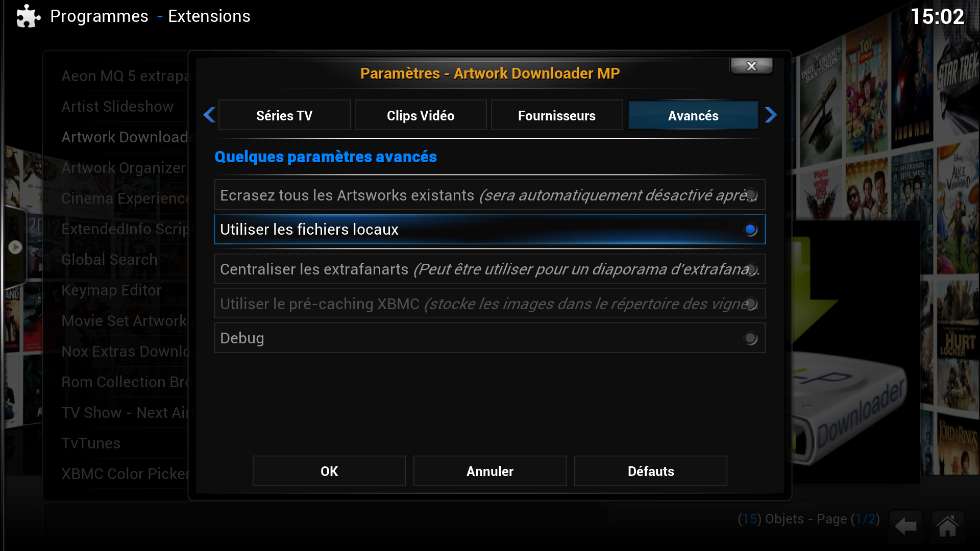The width and height of the screenshot is (980, 551).
Task: Toggle 'Utiliser les fichiers locaux' option
Action: [x=750, y=230]
